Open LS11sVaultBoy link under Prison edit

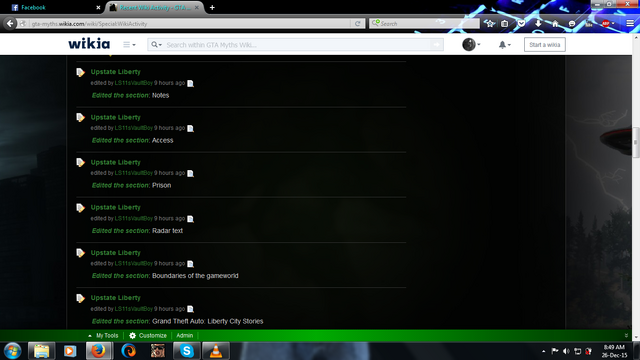pyautogui.click(x=133, y=173)
